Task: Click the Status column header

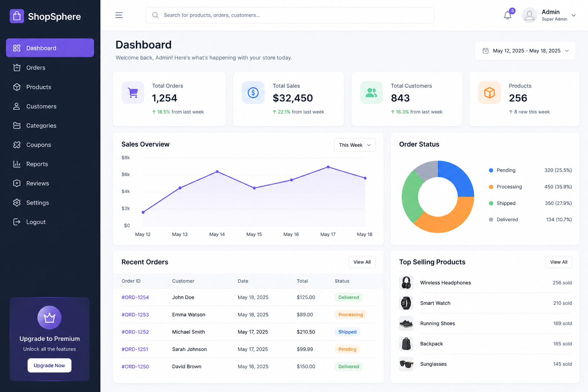Action: tap(342, 281)
